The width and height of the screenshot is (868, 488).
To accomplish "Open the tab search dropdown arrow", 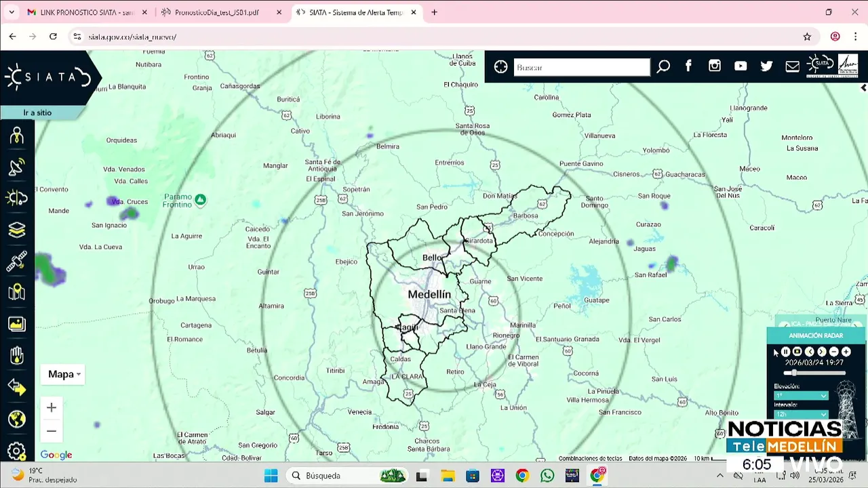I will click(12, 12).
